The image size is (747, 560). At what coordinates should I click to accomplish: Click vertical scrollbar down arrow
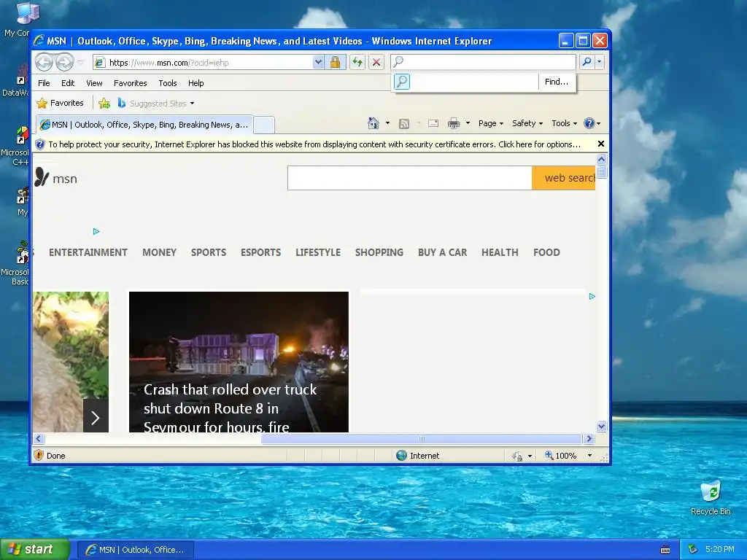point(601,426)
